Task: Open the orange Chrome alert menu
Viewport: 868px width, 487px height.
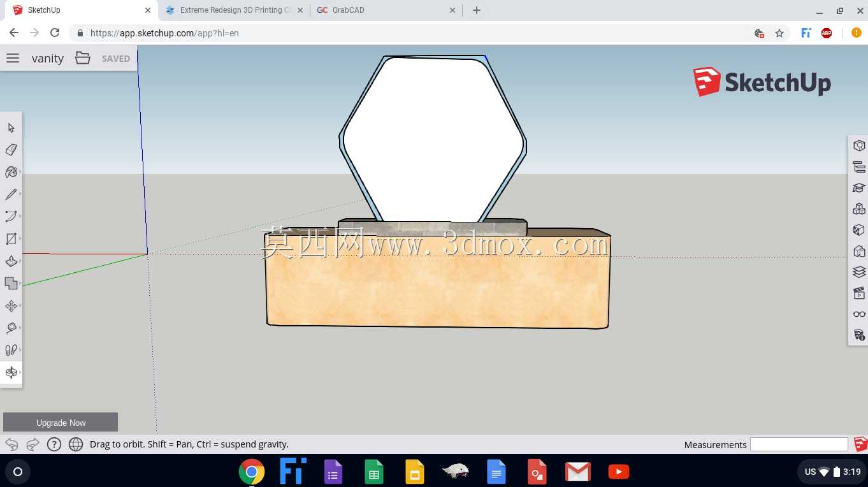Action: click(x=856, y=33)
